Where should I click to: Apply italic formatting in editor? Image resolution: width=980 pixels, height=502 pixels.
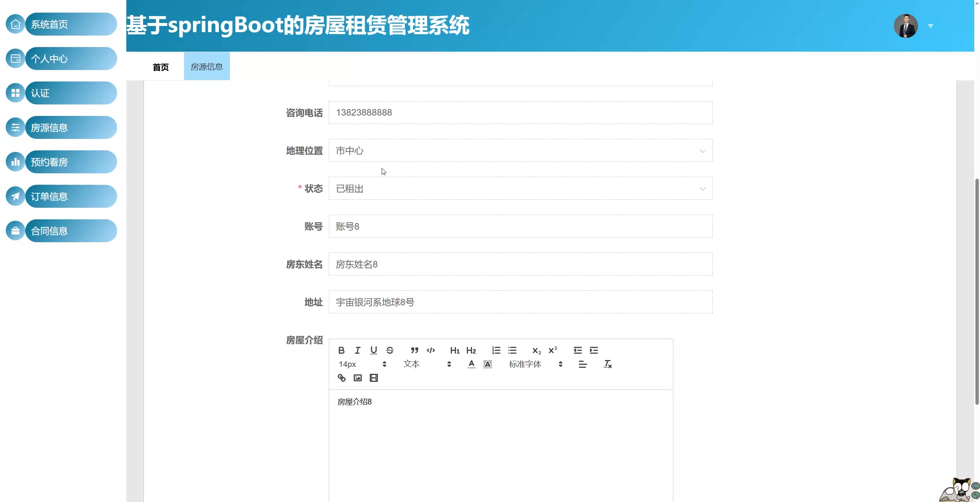pyautogui.click(x=358, y=350)
